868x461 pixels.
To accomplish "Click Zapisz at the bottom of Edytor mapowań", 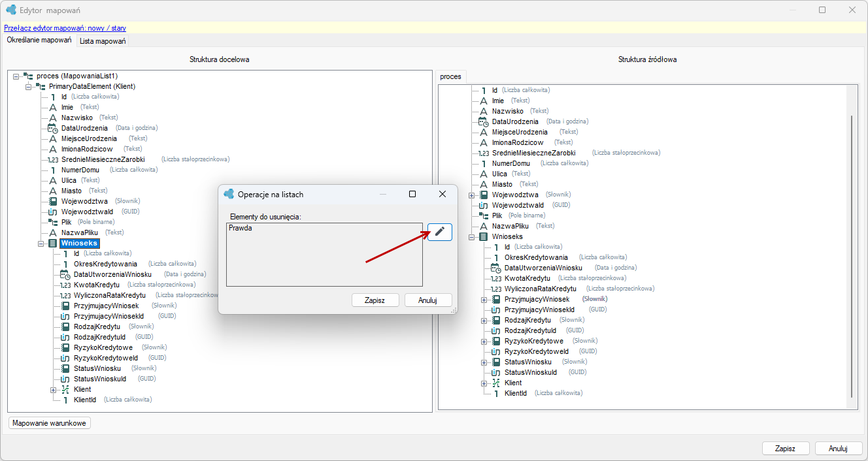I will tap(785, 449).
